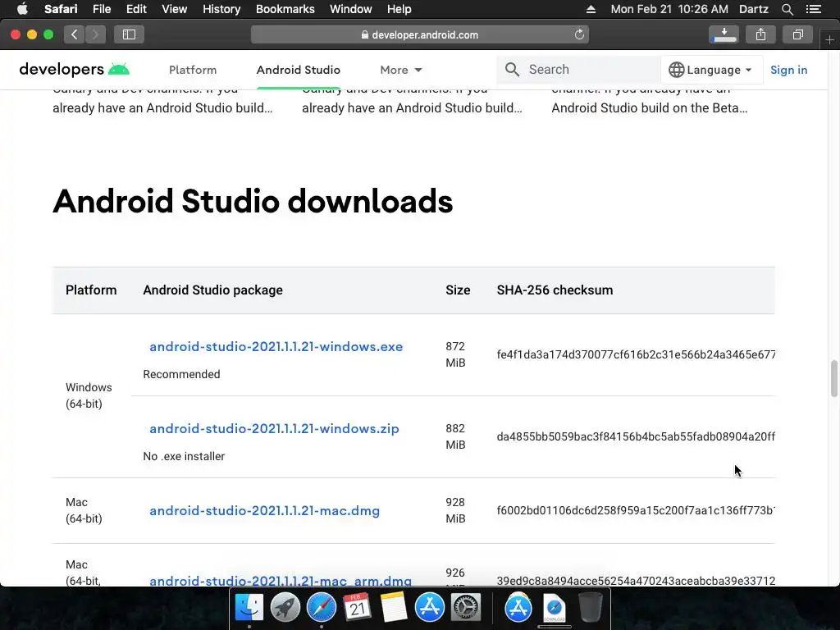Open Spotlight search in menu bar
Viewport: 840px width, 630px height.
coord(787,9)
